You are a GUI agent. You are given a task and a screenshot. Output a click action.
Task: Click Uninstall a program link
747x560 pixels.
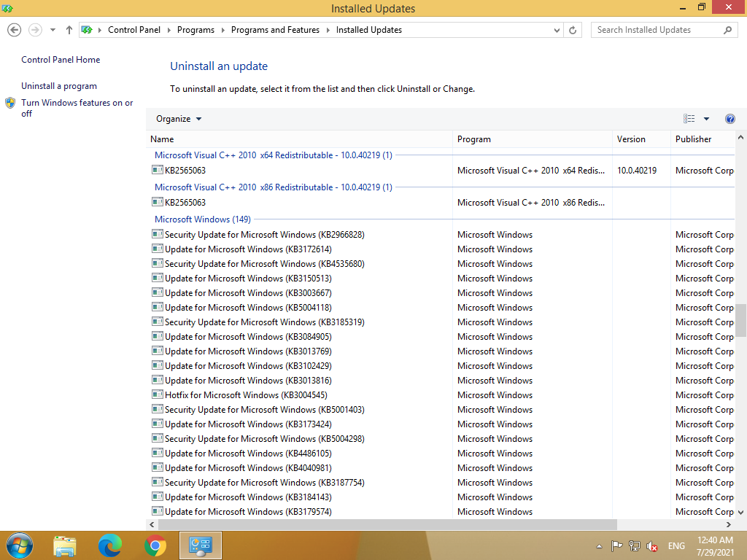click(59, 86)
